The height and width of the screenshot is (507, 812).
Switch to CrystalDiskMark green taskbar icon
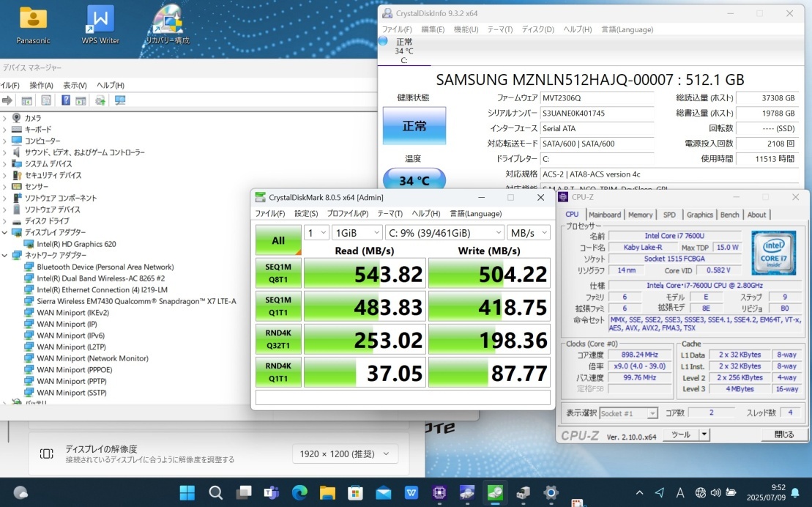(x=495, y=492)
